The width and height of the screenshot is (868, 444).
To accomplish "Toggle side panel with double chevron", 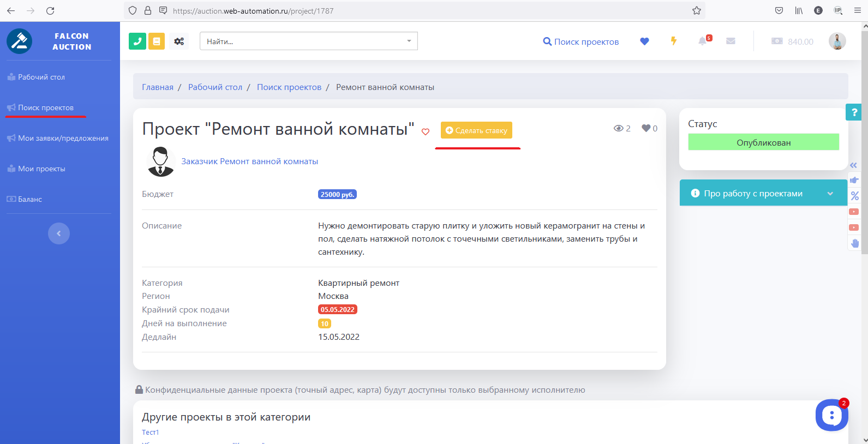I will tap(854, 165).
